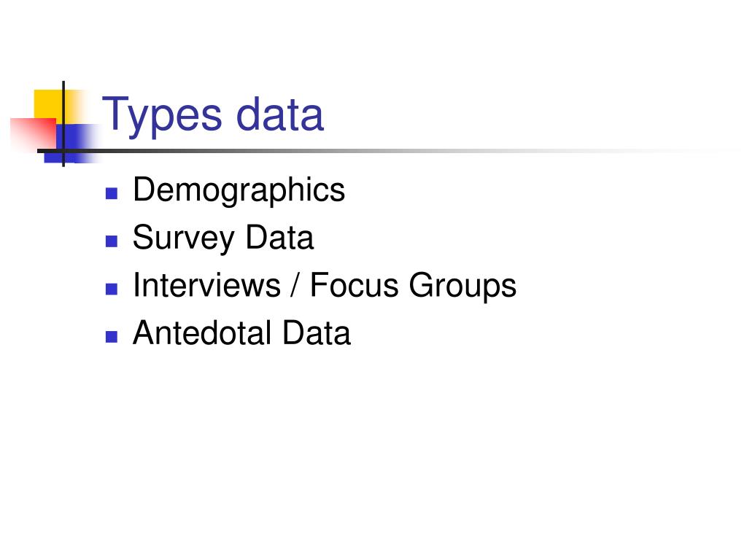The width and height of the screenshot is (747, 560).
Task: Select the Survey Data bullet text
Action: (x=223, y=238)
